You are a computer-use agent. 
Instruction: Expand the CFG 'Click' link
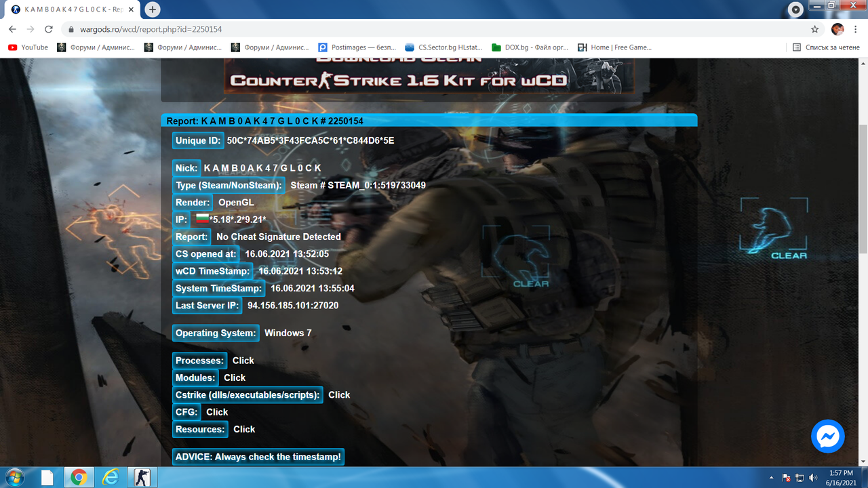coord(217,412)
